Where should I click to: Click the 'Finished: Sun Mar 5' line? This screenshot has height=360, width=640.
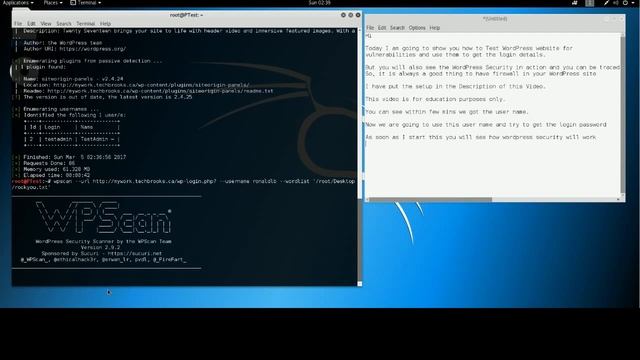tap(74, 157)
